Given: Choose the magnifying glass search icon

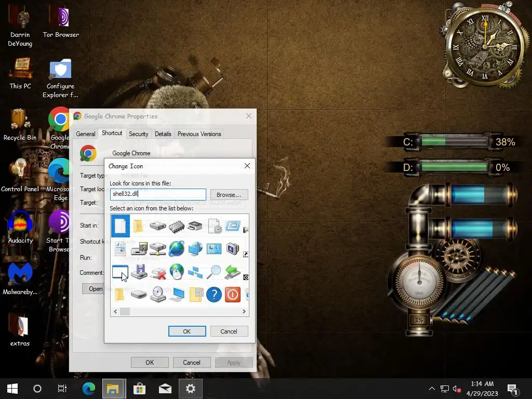Looking at the screenshot, I should tap(214, 272).
